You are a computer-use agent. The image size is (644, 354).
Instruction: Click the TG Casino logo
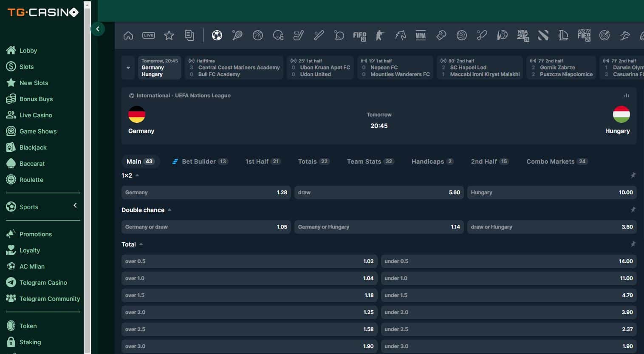click(43, 12)
